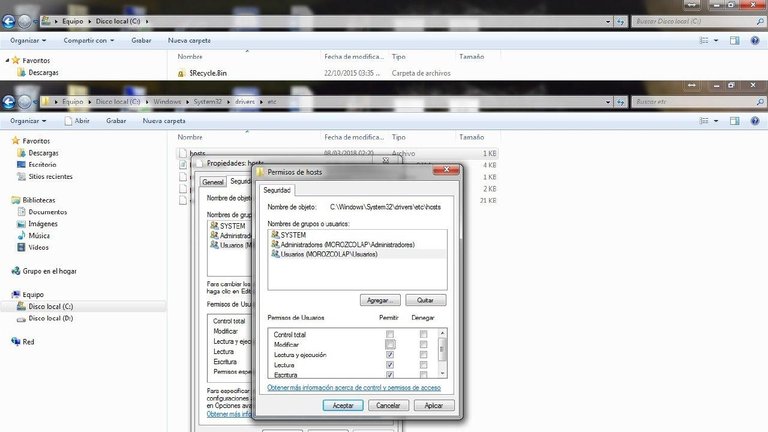The image size is (768, 432).
Task: Open address history dropdown in etc window
Action: point(608,102)
